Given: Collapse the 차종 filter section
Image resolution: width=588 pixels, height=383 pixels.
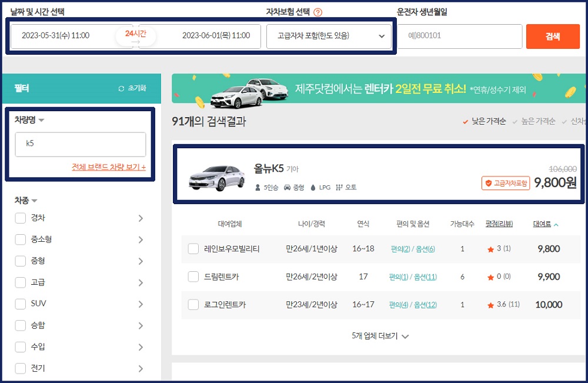Looking at the screenshot, I should [x=34, y=201].
